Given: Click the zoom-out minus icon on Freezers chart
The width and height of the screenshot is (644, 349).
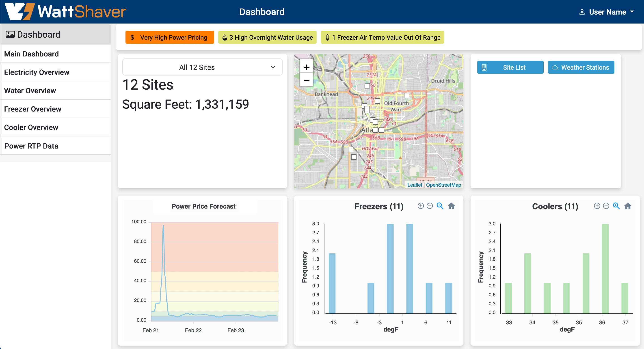Looking at the screenshot, I should 430,206.
